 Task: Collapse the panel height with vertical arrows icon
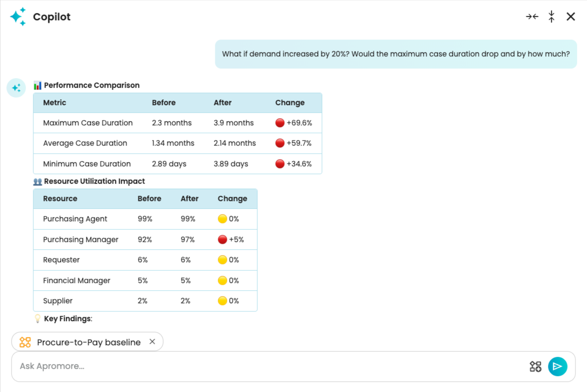coord(551,17)
